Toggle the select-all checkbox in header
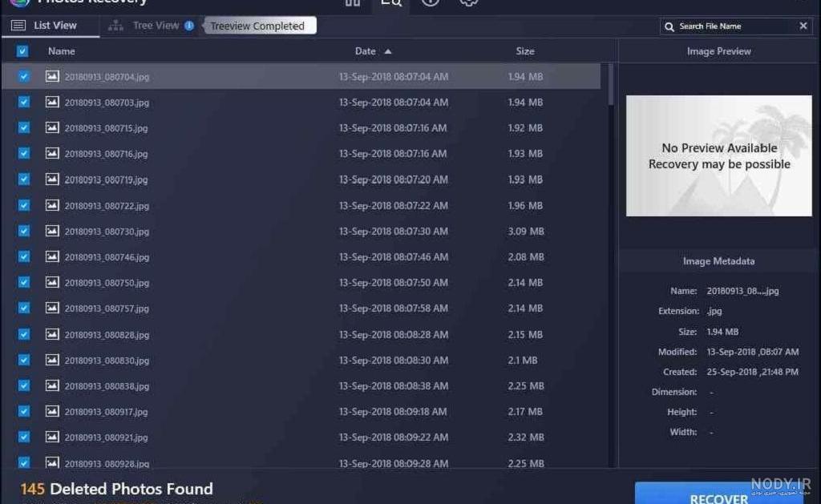This screenshot has width=821, height=504. 22,51
